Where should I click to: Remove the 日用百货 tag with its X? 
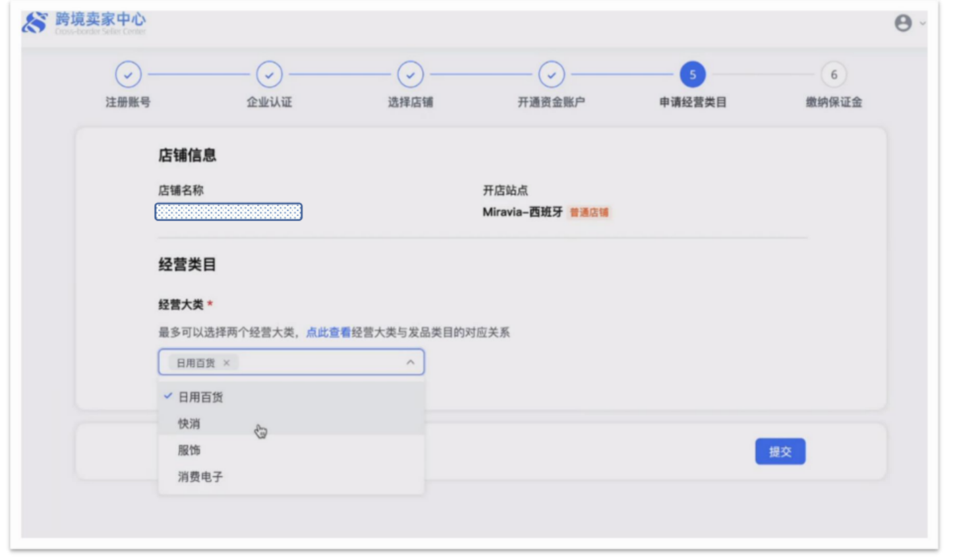tap(227, 363)
